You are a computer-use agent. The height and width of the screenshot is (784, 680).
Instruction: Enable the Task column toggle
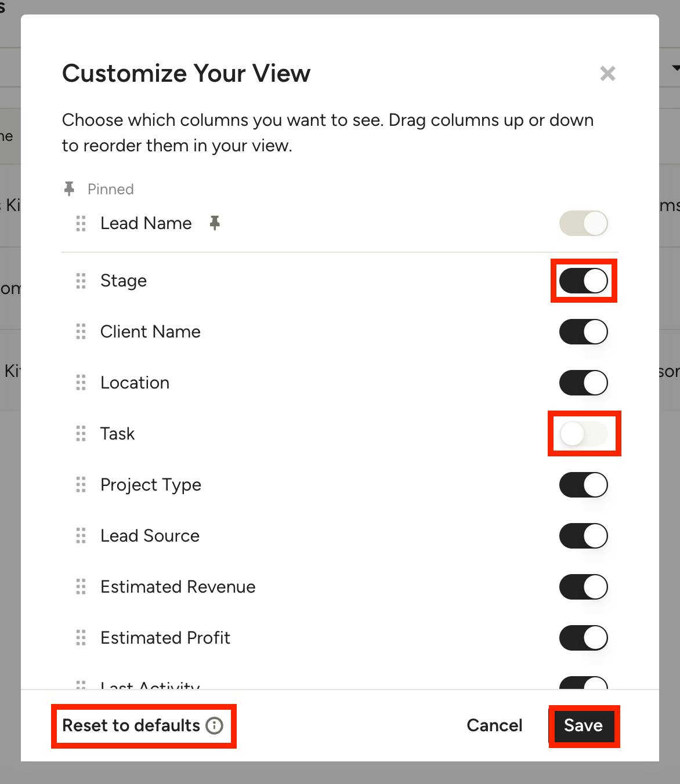(x=583, y=434)
